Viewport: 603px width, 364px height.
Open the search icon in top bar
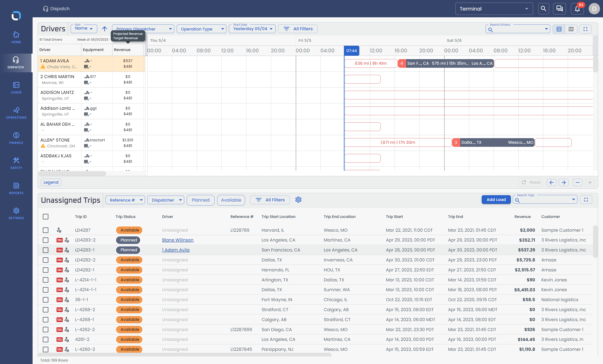pyautogui.click(x=543, y=9)
